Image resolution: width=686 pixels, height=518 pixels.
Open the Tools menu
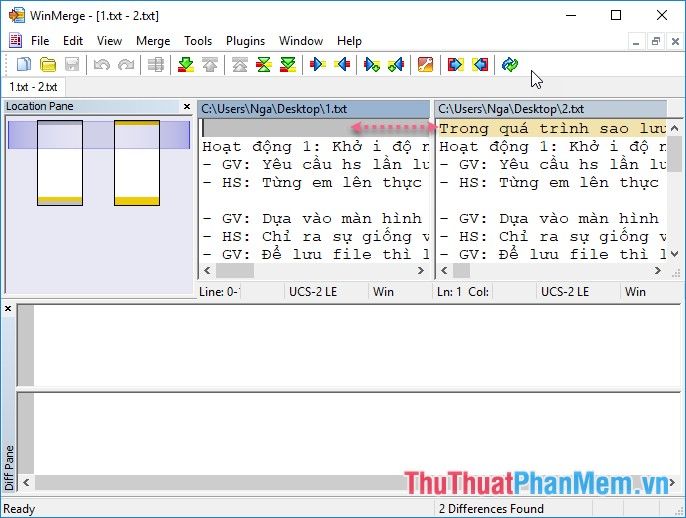[x=198, y=41]
